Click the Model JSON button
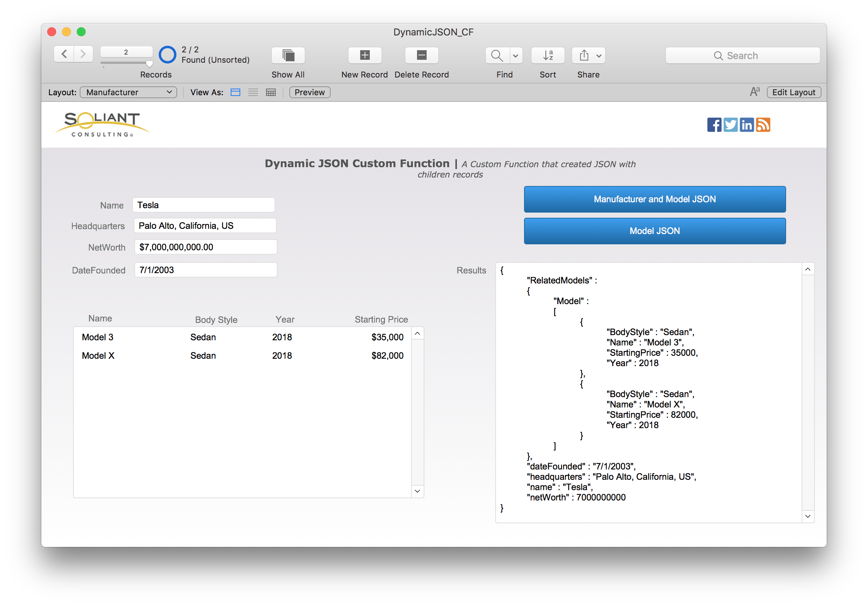Screen dimensions: 868x606 click(655, 231)
